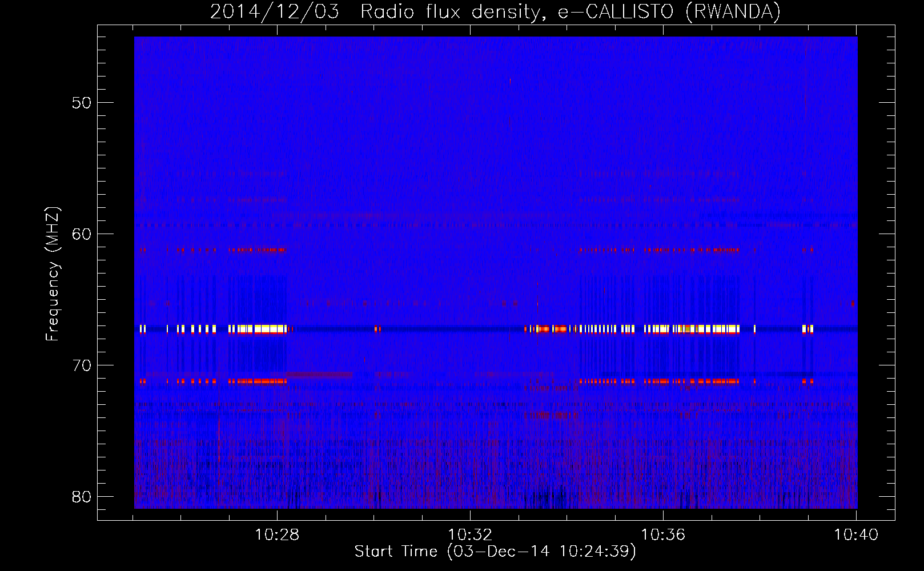Image resolution: width=924 pixels, height=571 pixels.
Task: Click the 10:32 time tick label
Action: coord(470,535)
